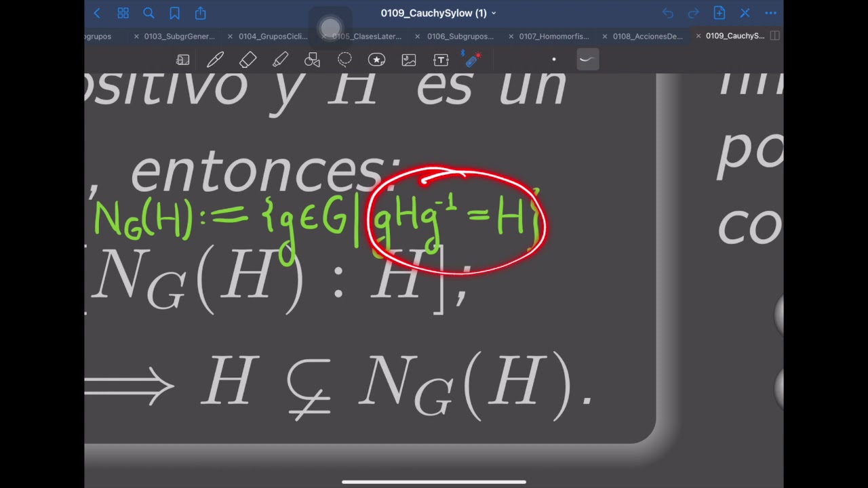The image size is (868, 488).
Task: Open the share and export menu
Action: click(200, 13)
